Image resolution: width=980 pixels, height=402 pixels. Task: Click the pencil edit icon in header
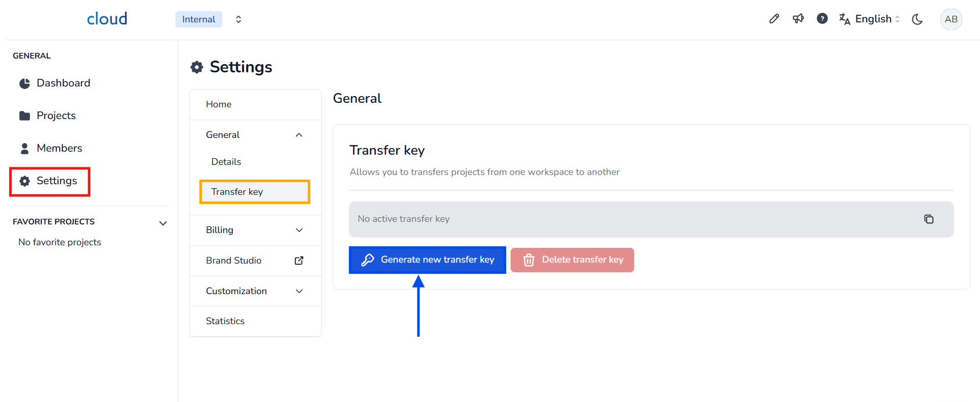(x=774, y=19)
